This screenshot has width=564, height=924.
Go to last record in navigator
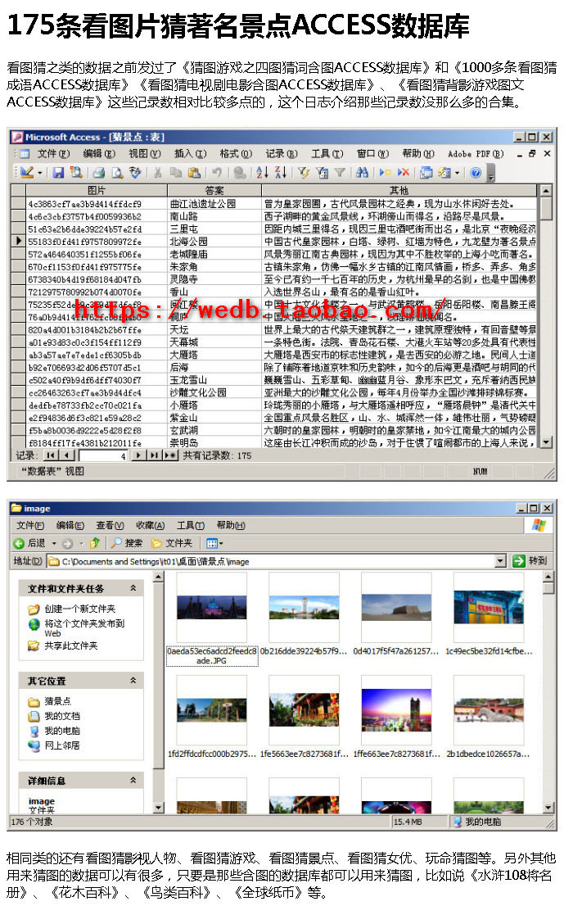coord(154,455)
